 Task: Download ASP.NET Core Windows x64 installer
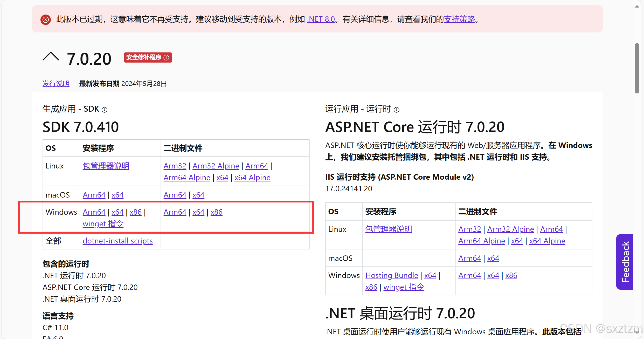430,275
